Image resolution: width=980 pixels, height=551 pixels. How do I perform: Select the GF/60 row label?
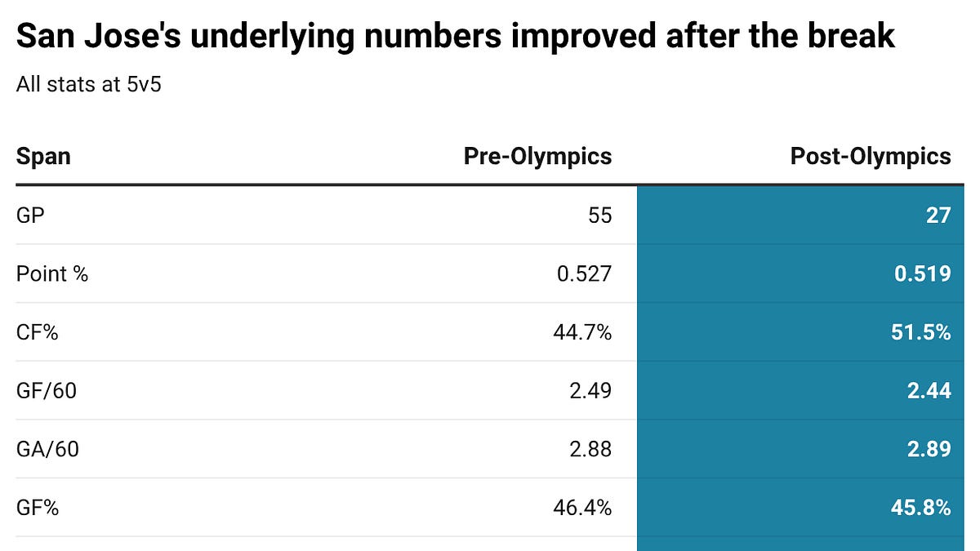47,391
